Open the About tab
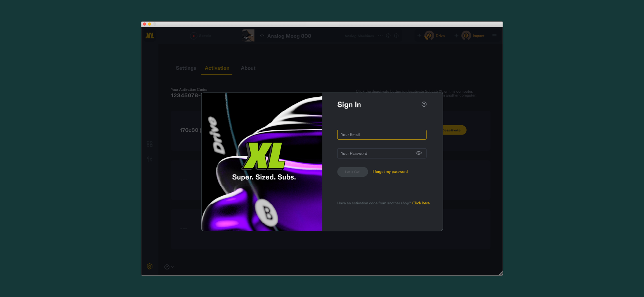The height and width of the screenshot is (297, 644). click(x=248, y=68)
